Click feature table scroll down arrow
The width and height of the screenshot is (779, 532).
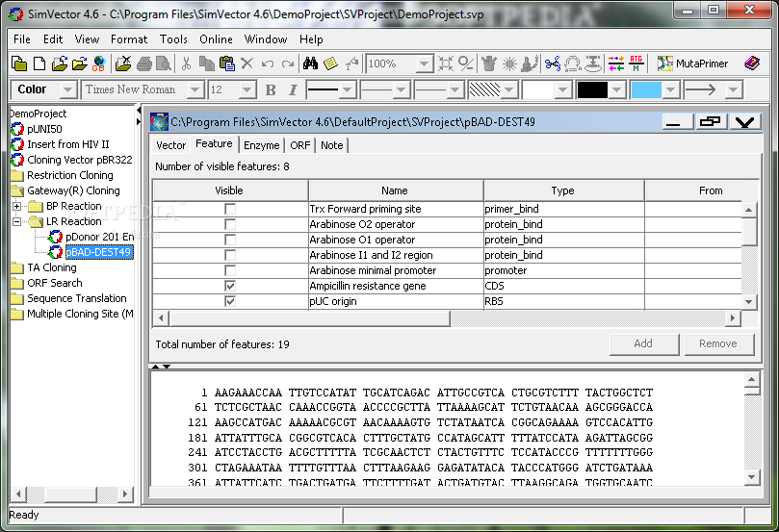pos(749,302)
